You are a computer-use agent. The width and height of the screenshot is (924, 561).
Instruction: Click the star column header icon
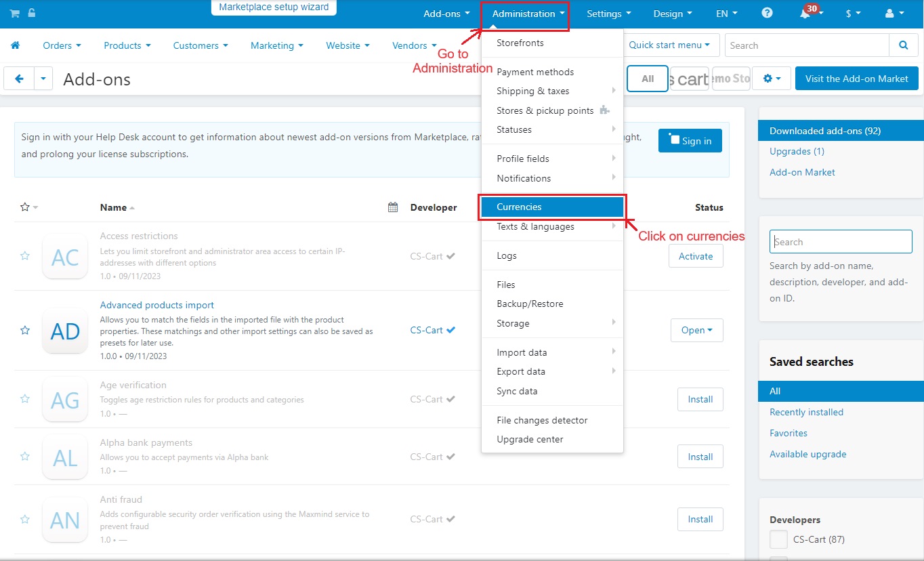pos(25,207)
